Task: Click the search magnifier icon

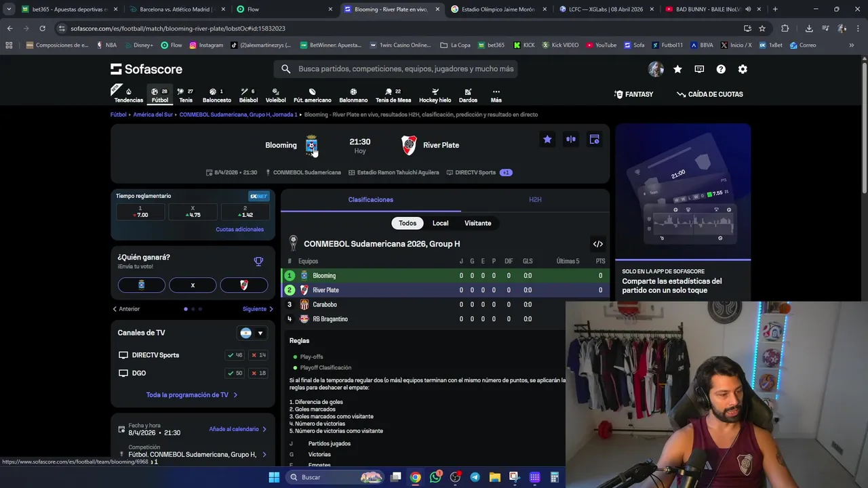Action: 285,69
